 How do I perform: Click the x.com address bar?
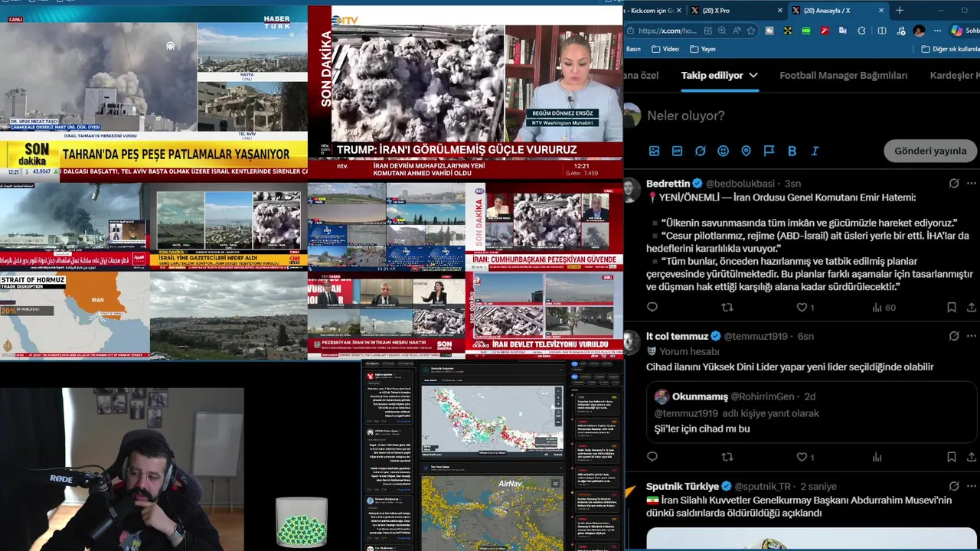(x=667, y=31)
